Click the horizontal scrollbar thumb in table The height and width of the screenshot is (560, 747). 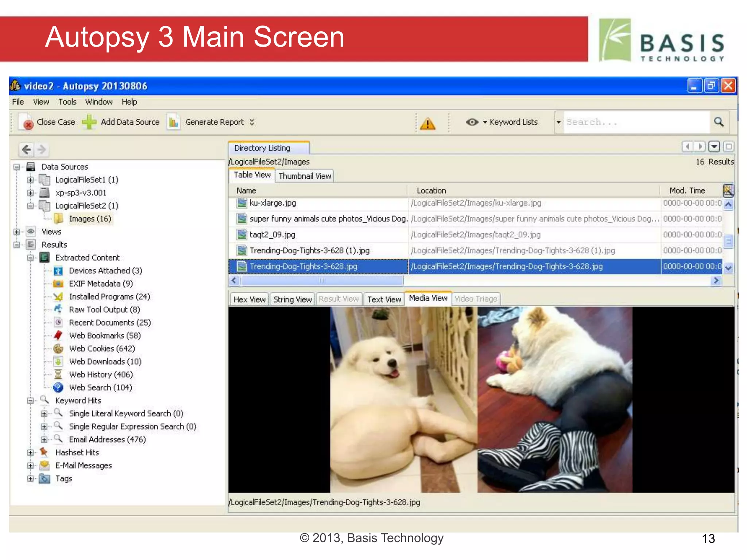tap(322, 280)
